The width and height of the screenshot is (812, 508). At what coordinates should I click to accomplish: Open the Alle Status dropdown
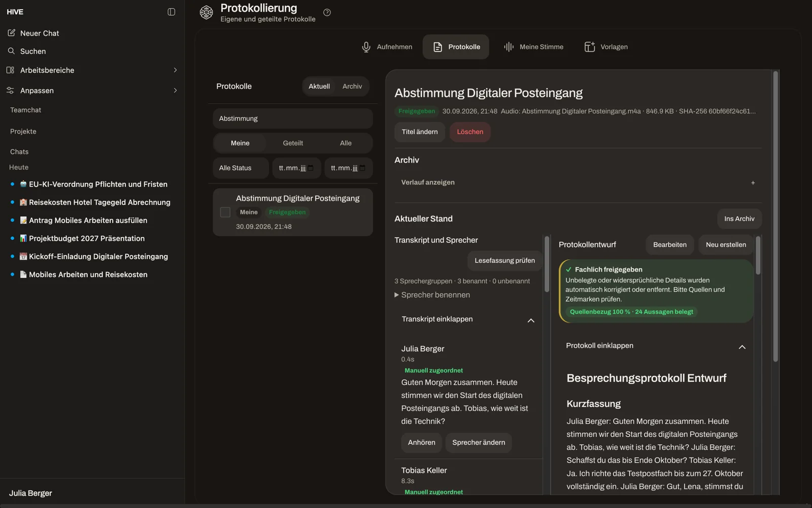[241, 168]
